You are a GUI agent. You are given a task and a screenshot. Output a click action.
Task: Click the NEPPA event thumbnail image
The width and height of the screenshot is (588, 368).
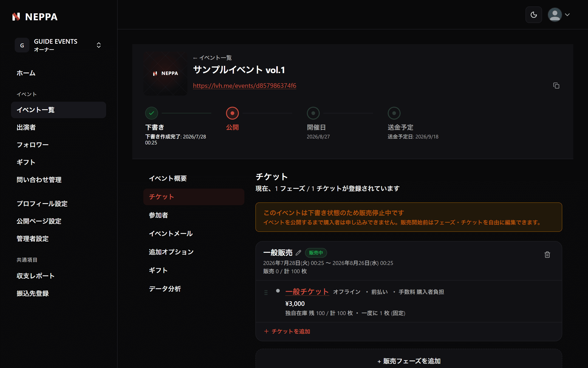[x=165, y=74]
